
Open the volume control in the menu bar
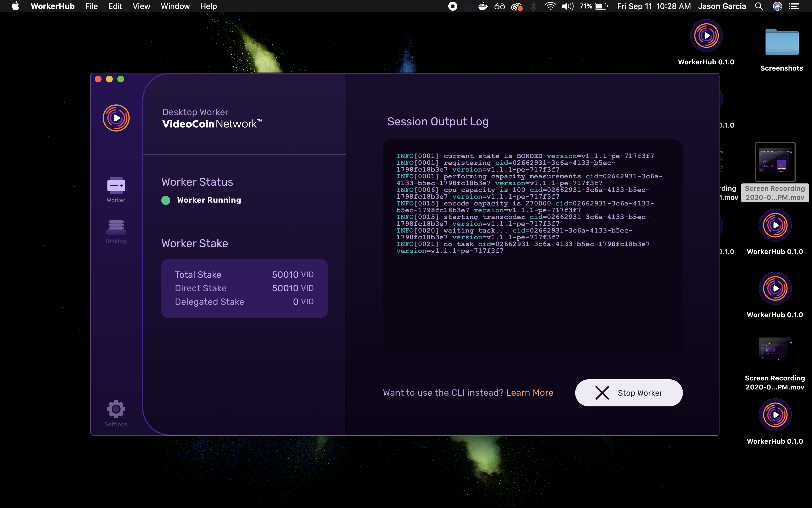click(x=568, y=6)
